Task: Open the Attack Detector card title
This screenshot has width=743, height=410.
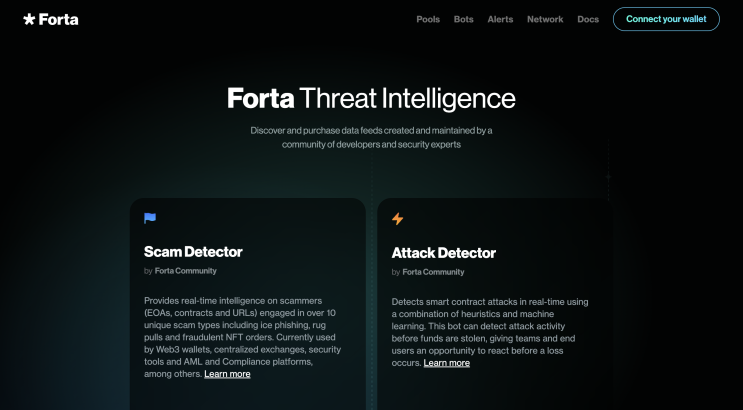Action: 444,253
